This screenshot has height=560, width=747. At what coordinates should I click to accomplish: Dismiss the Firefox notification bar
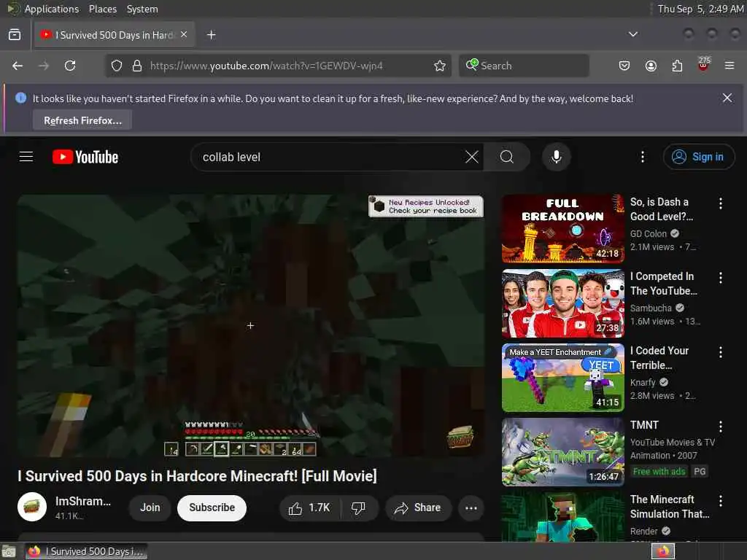(x=727, y=98)
